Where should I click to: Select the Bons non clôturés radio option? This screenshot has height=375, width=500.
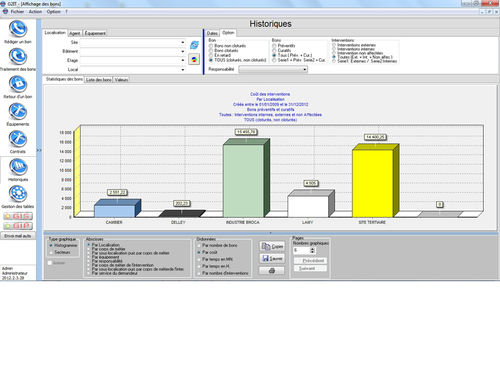[x=211, y=46]
